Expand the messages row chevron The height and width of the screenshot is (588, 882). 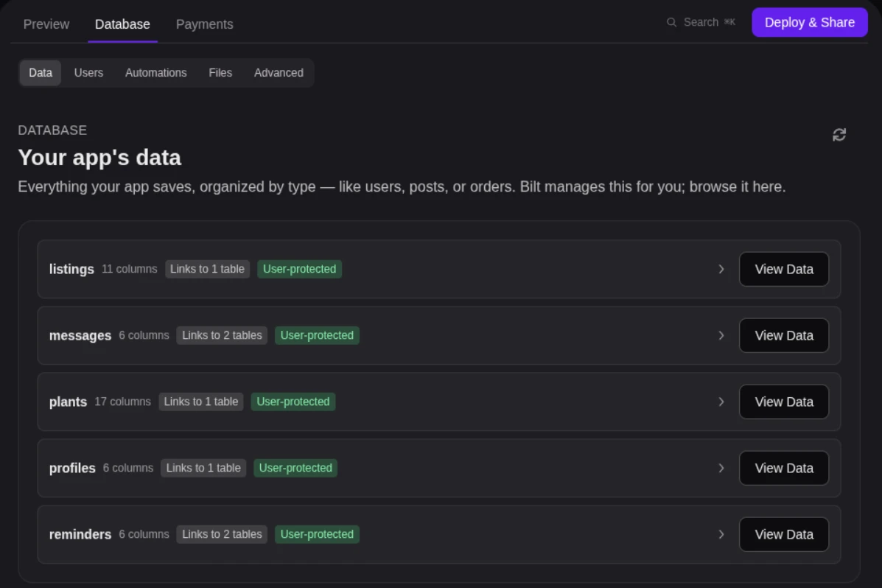(x=721, y=336)
